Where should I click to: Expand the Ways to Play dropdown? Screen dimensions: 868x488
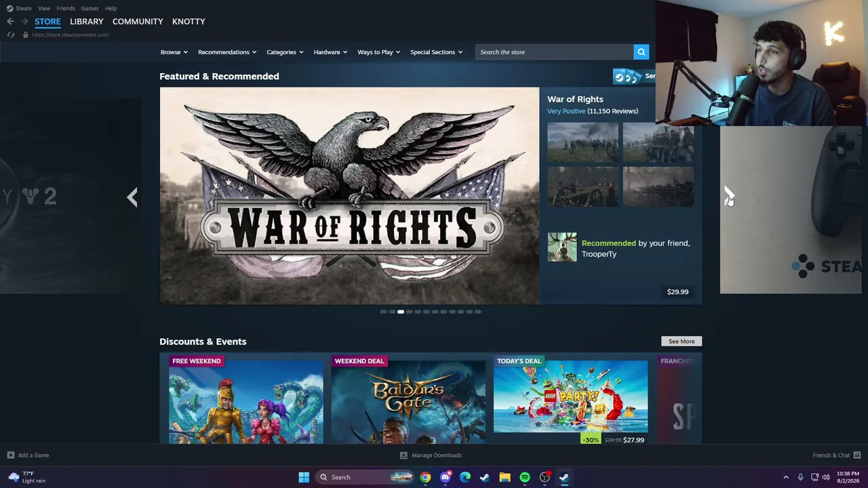pyautogui.click(x=379, y=52)
